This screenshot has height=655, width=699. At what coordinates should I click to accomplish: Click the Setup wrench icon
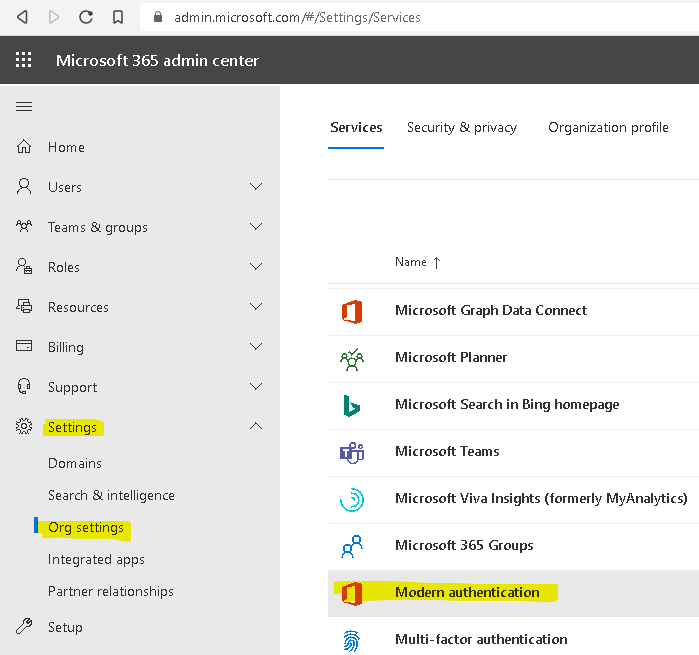[x=24, y=626]
